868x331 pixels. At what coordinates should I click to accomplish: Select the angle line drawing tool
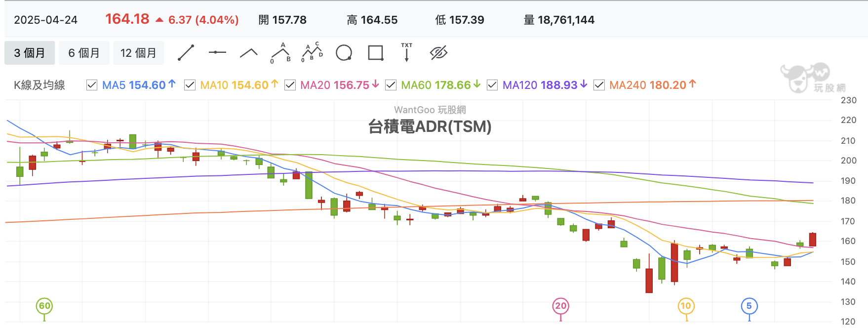tap(249, 53)
